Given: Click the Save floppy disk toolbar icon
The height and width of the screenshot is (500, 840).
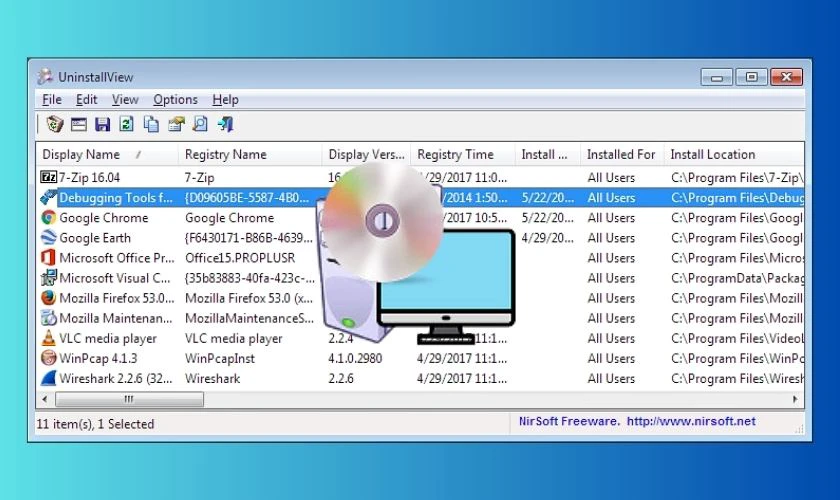Looking at the screenshot, I should click(x=102, y=124).
